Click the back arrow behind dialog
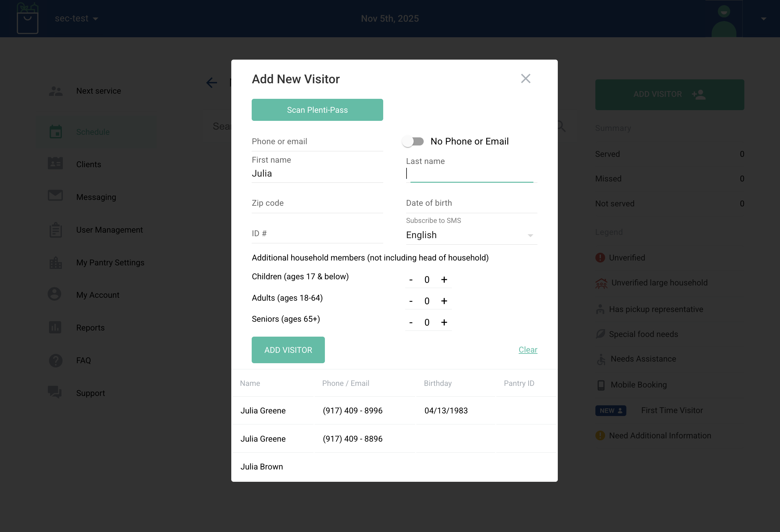Viewport: 780px width, 532px height. [x=212, y=83]
